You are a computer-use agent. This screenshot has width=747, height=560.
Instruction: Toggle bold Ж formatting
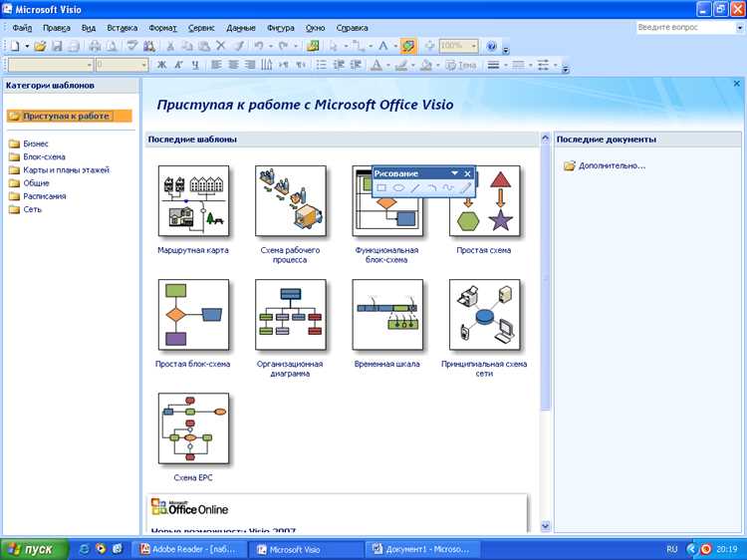(161, 65)
